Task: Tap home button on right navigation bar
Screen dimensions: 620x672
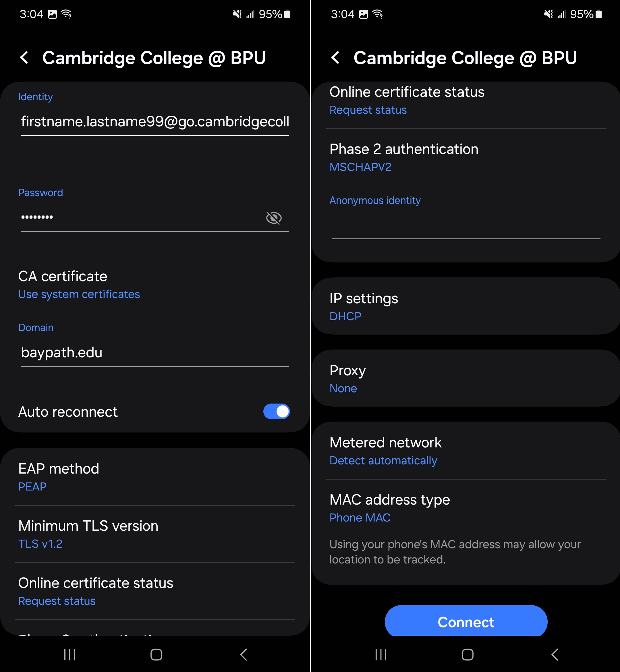Action: coord(467,654)
